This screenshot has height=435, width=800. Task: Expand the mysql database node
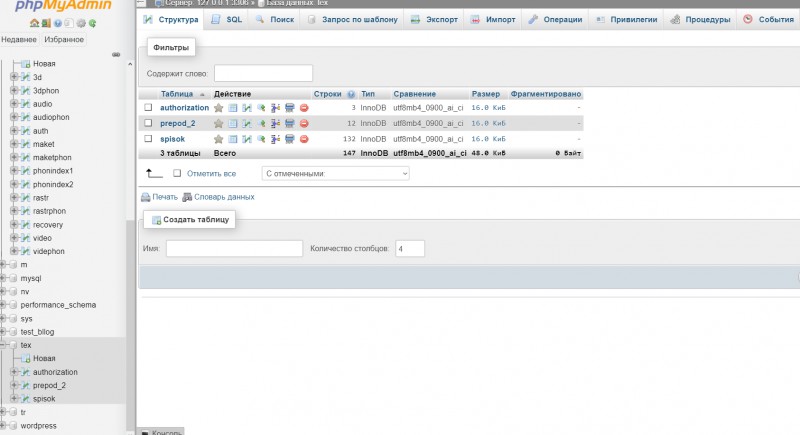tap(3, 278)
